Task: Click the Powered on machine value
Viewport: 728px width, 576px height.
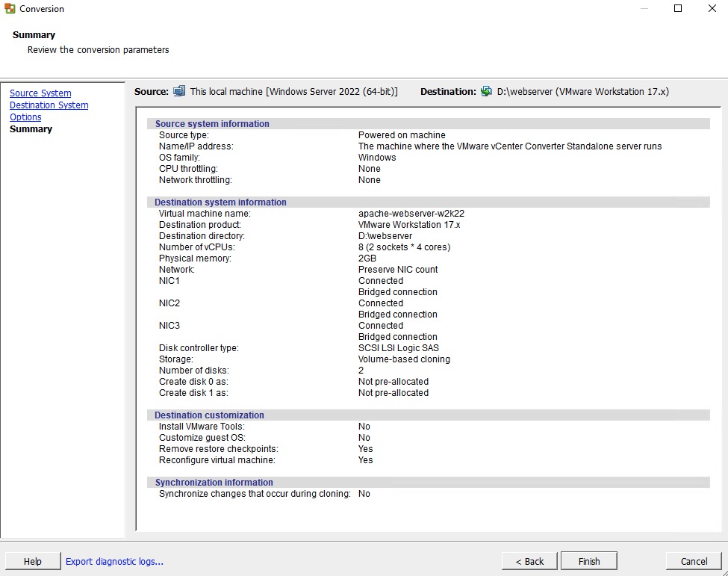Action: click(402, 134)
